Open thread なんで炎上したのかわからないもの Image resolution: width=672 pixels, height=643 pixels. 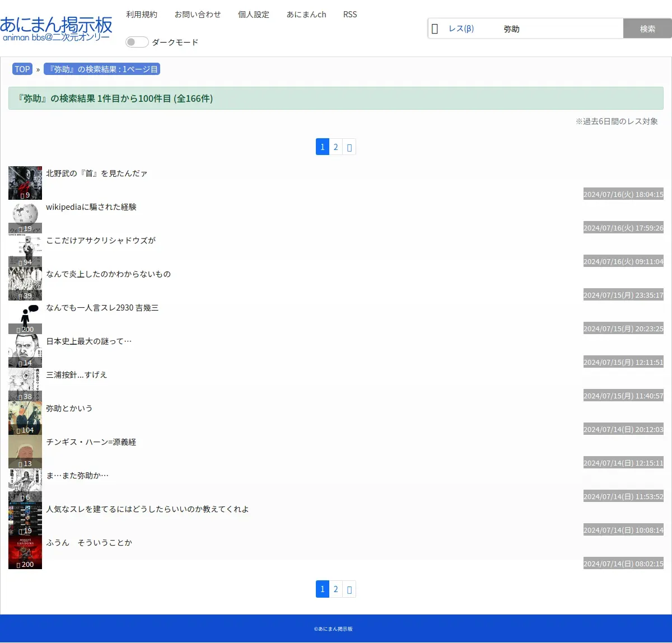(x=109, y=274)
